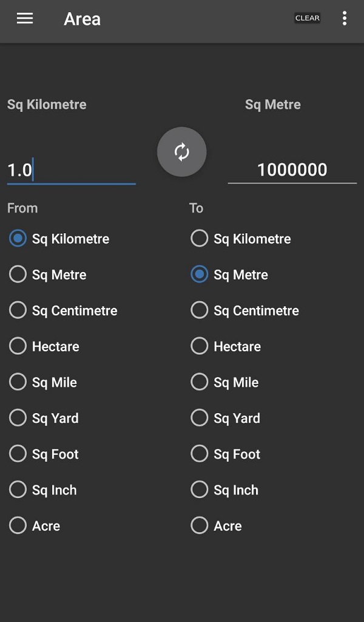Click the input field showing 1.0

[70, 170]
